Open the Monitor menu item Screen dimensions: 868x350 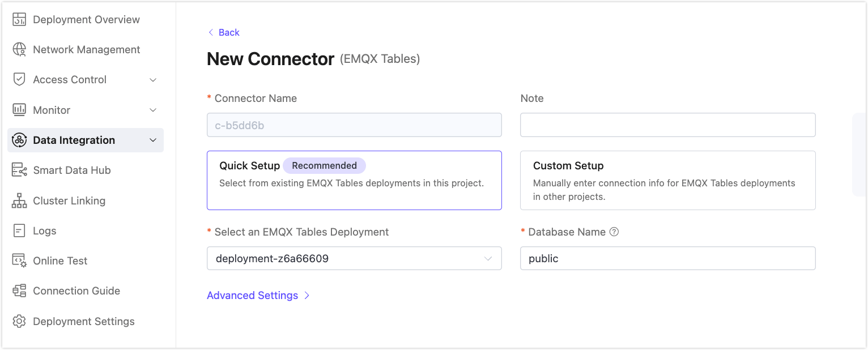[x=52, y=110]
